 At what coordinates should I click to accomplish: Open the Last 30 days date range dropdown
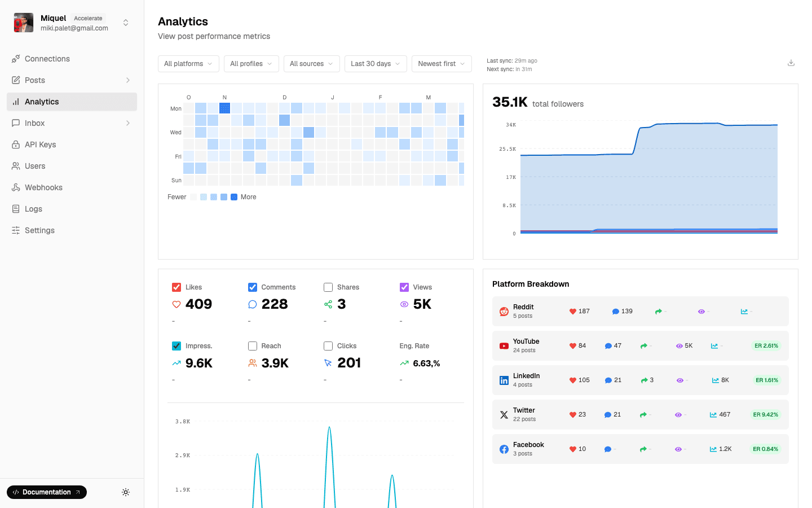(375, 64)
